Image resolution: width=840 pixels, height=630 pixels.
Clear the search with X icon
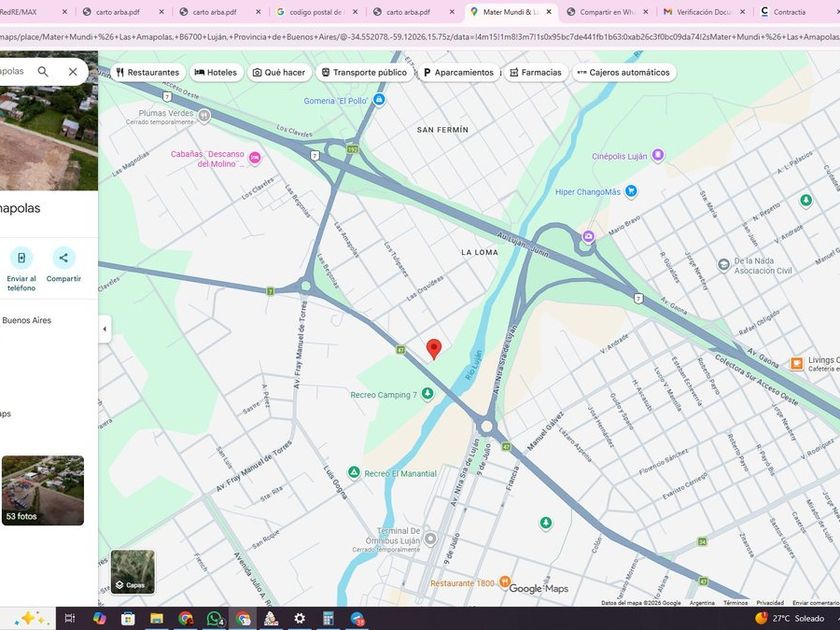73,72
